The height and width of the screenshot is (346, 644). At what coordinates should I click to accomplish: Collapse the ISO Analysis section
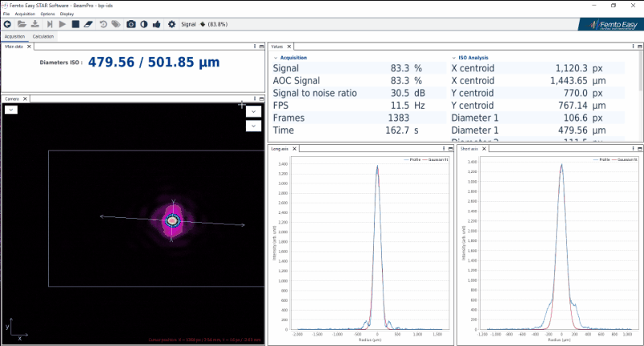pyautogui.click(x=454, y=58)
